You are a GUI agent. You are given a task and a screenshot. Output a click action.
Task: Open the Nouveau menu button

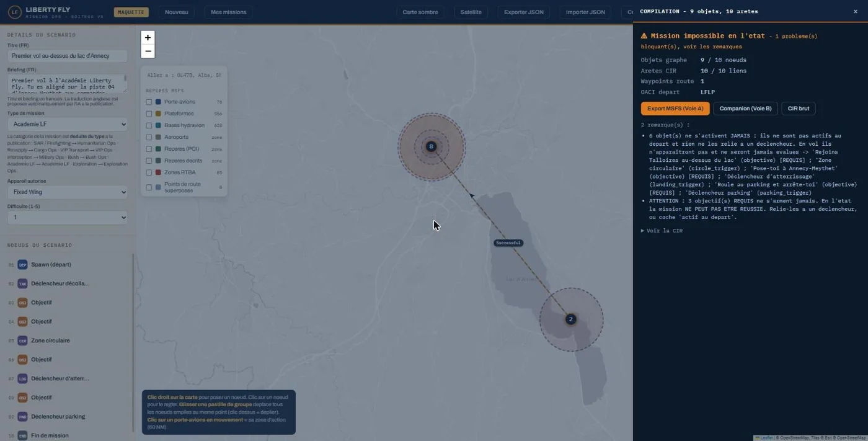click(x=177, y=12)
